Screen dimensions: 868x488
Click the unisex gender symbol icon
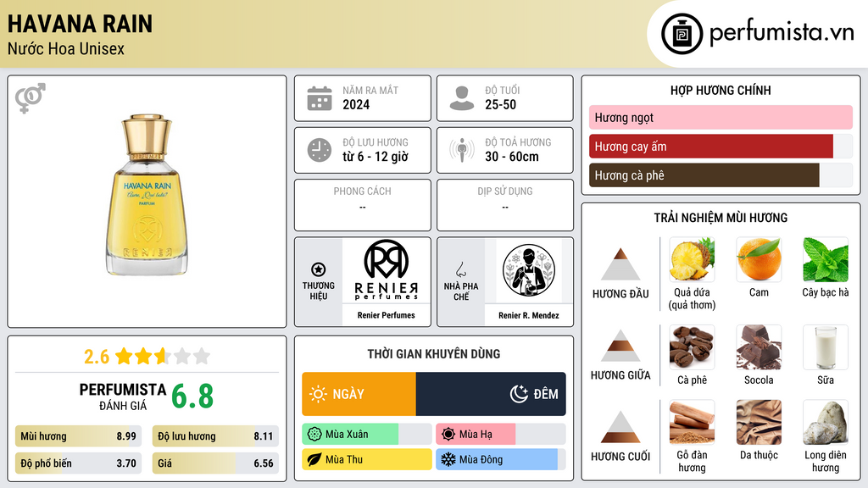[31, 98]
